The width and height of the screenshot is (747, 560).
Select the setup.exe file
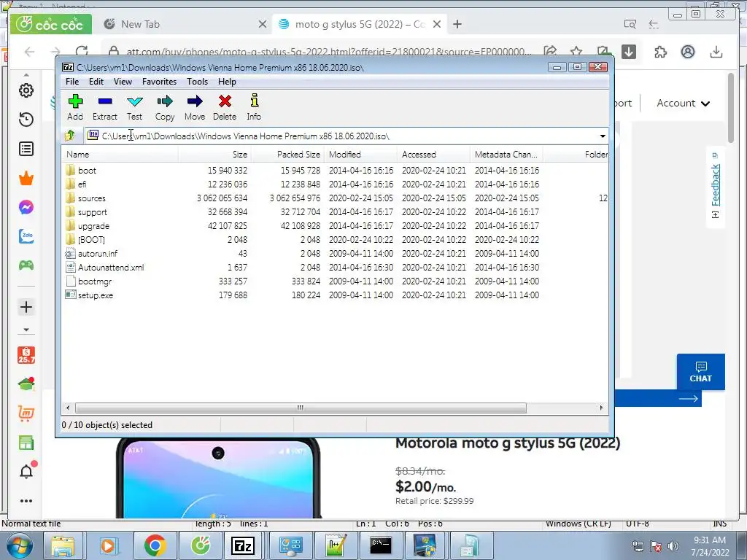click(x=96, y=295)
